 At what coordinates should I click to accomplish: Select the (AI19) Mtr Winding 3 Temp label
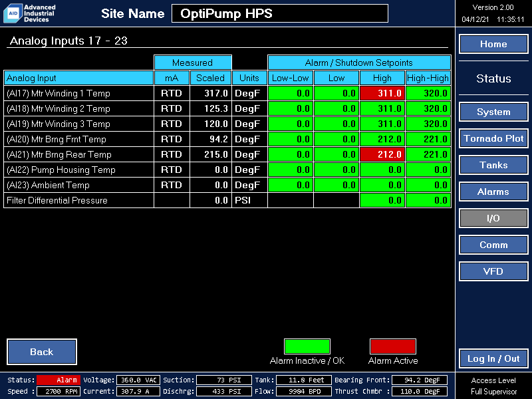pyautogui.click(x=59, y=124)
